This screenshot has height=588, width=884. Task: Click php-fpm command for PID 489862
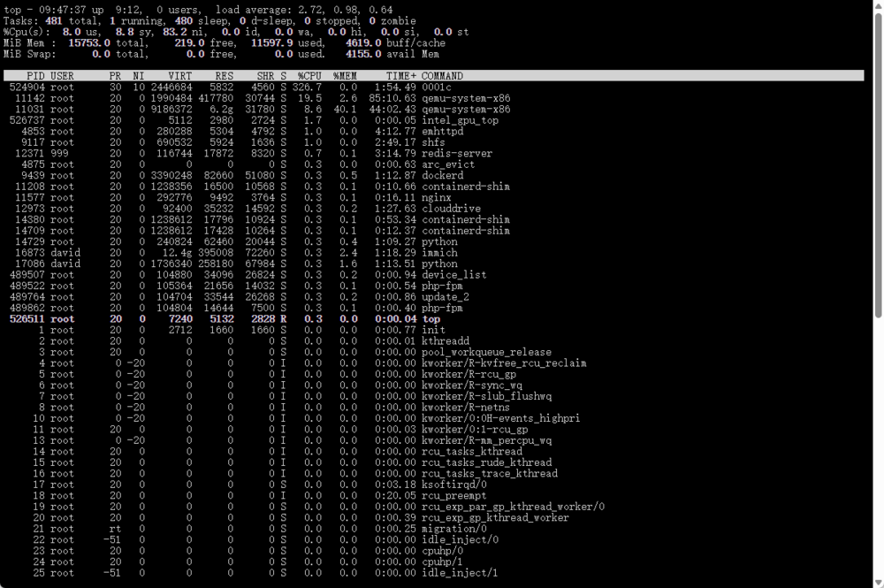[443, 308]
